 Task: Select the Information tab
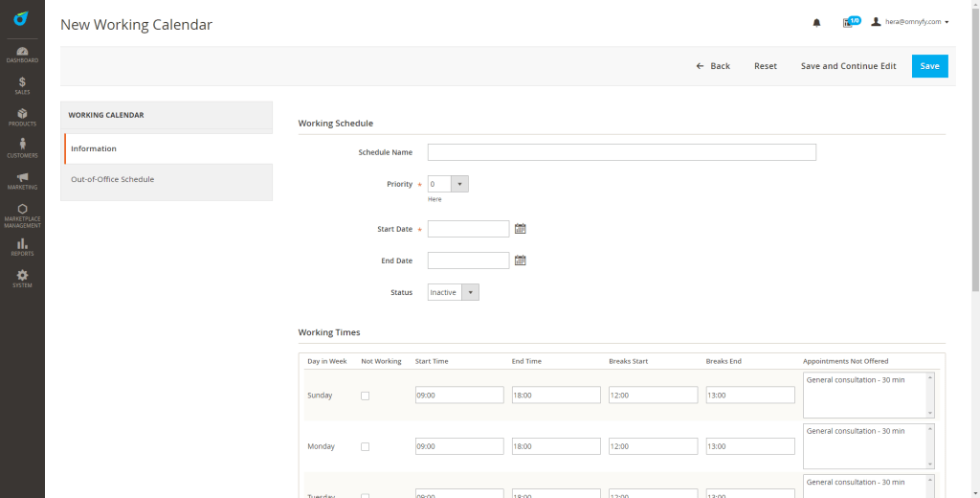coord(167,148)
